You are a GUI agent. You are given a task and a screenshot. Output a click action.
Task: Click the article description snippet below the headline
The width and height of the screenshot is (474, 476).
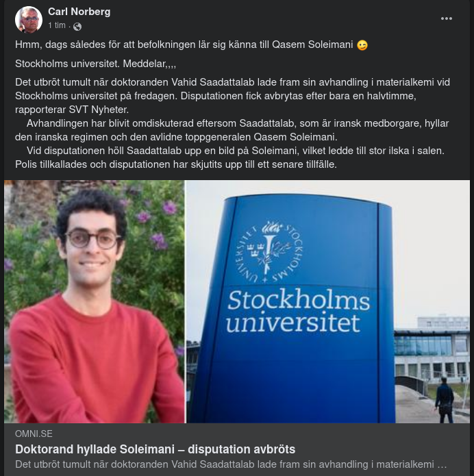[x=231, y=464]
